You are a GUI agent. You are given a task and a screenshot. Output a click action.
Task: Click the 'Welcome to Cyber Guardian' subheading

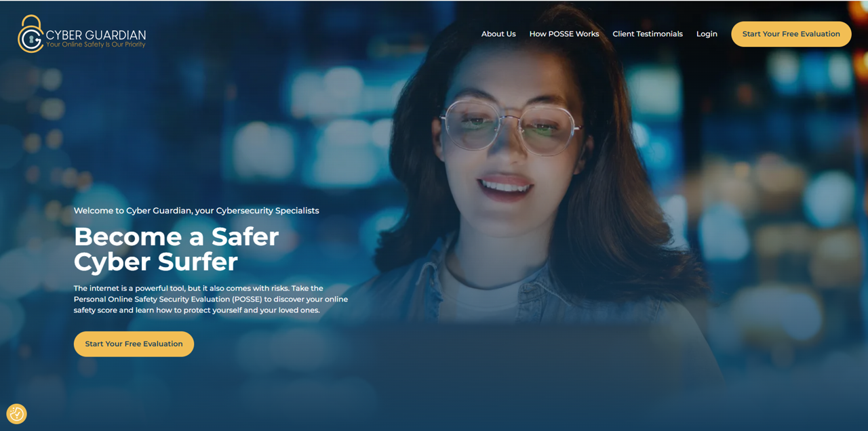tap(196, 211)
